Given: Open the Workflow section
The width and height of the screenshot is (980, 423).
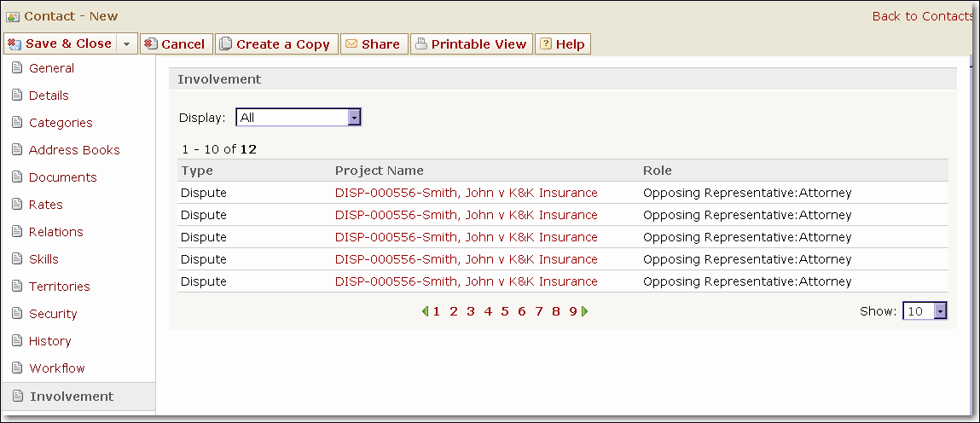Looking at the screenshot, I should click(57, 368).
